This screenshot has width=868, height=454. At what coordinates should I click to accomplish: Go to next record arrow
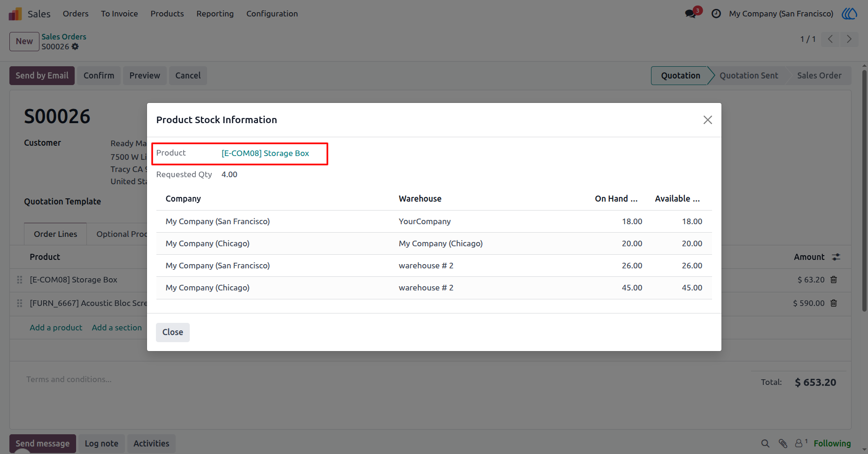coord(849,39)
